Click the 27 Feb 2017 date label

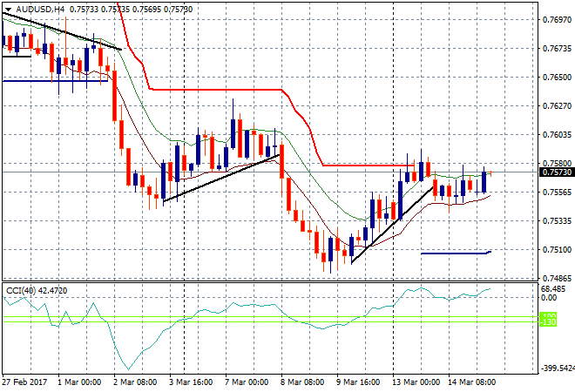tap(24, 382)
